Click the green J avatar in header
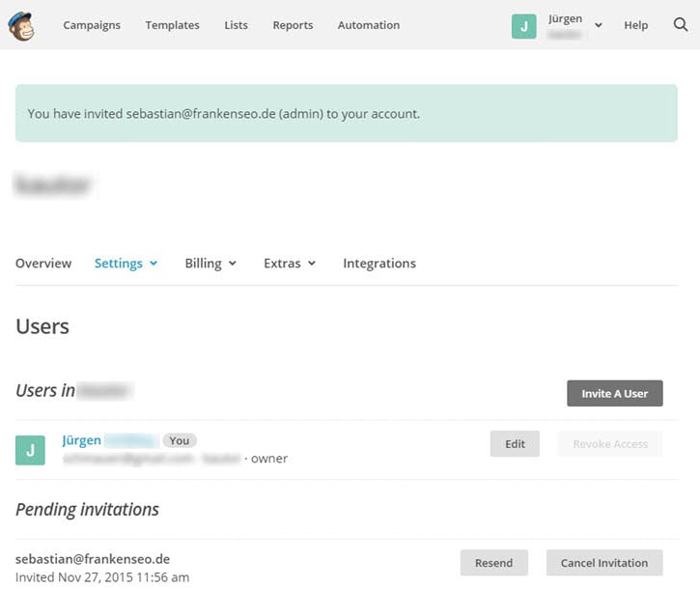 pos(523,26)
